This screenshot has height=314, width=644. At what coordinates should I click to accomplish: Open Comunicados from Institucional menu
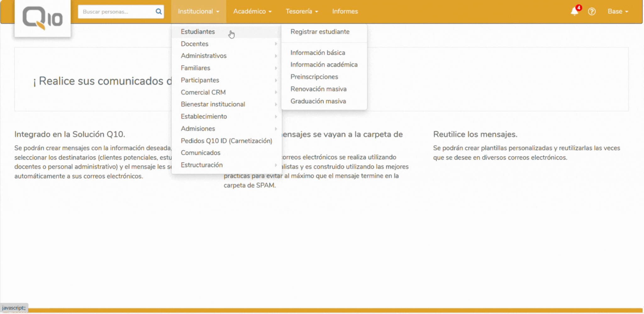pos(200,153)
